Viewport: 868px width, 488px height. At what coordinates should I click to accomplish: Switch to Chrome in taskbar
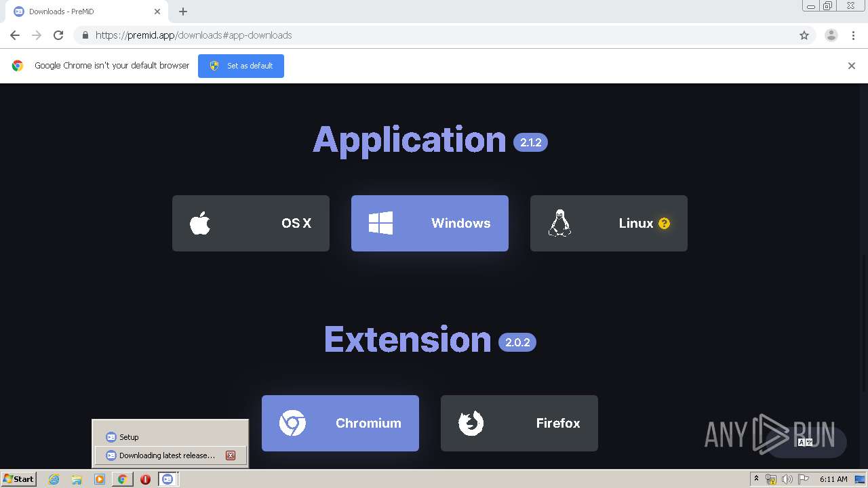click(122, 479)
